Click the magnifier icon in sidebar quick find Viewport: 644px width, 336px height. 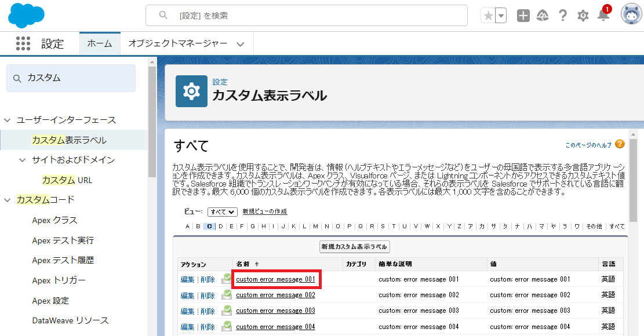(x=17, y=78)
